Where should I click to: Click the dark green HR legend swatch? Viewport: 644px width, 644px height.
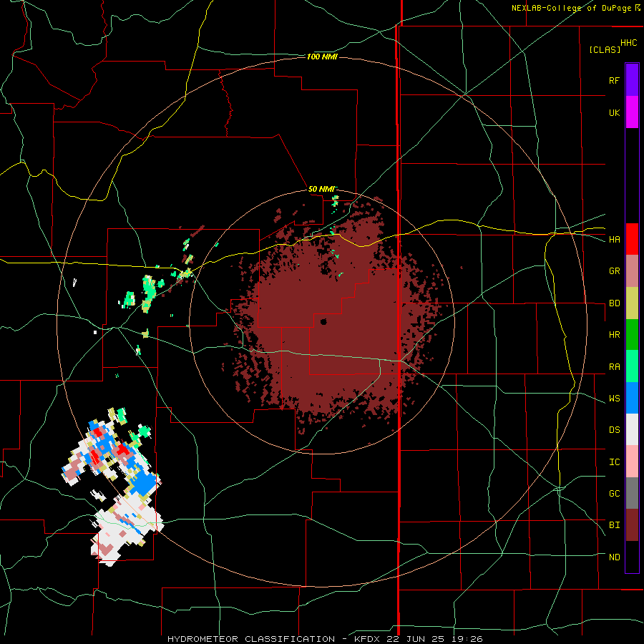pos(632,335)
